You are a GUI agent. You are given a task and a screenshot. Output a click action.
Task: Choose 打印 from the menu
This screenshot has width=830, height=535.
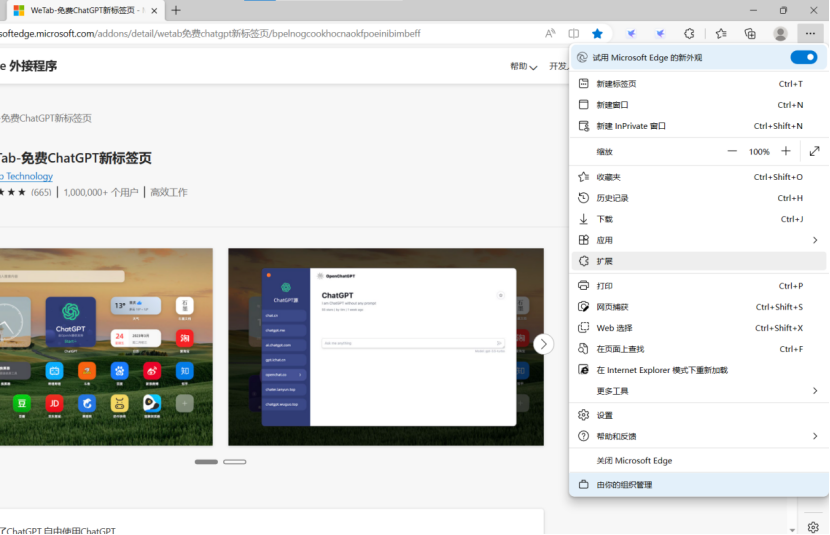tap(699, 286)
